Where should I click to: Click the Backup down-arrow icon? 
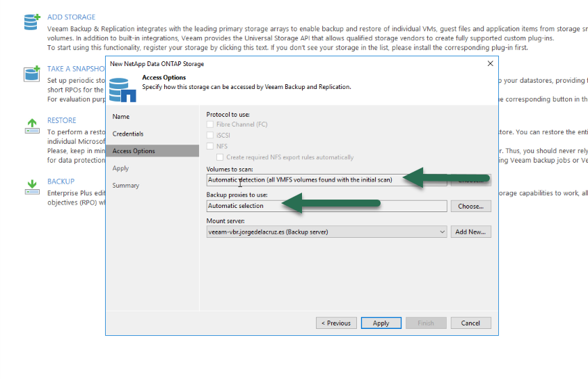click(x=32, y=187)
